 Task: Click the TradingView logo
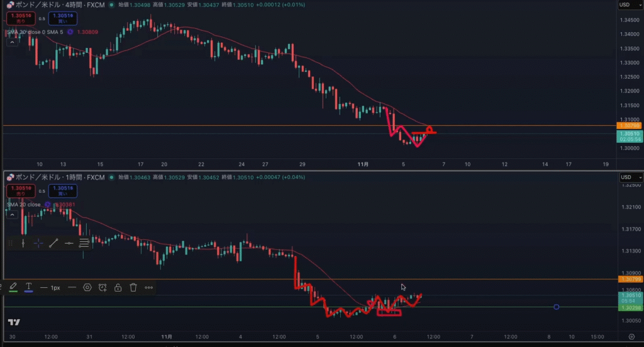[14, 322]
